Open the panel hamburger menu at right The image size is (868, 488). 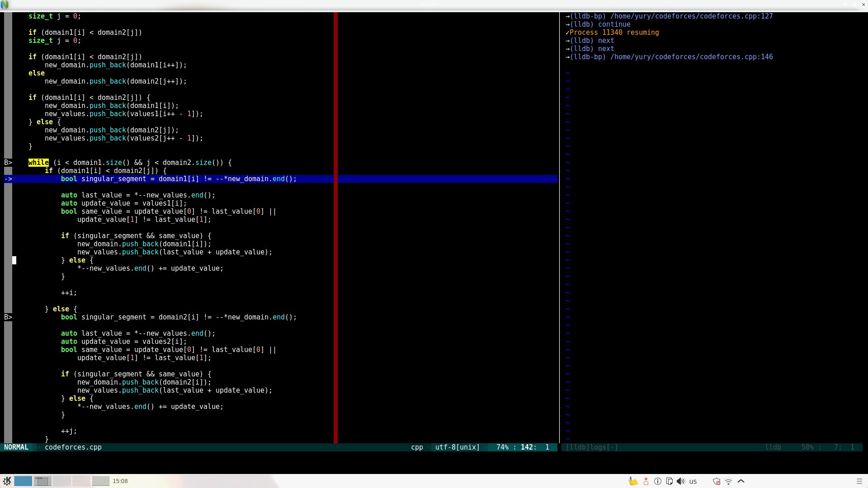[x=859, y=481]
